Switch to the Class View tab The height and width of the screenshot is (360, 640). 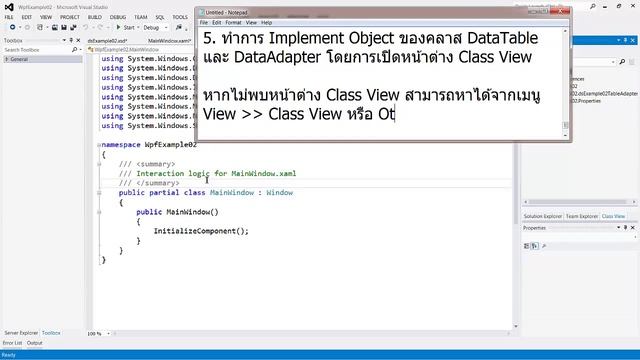point(613,216)
